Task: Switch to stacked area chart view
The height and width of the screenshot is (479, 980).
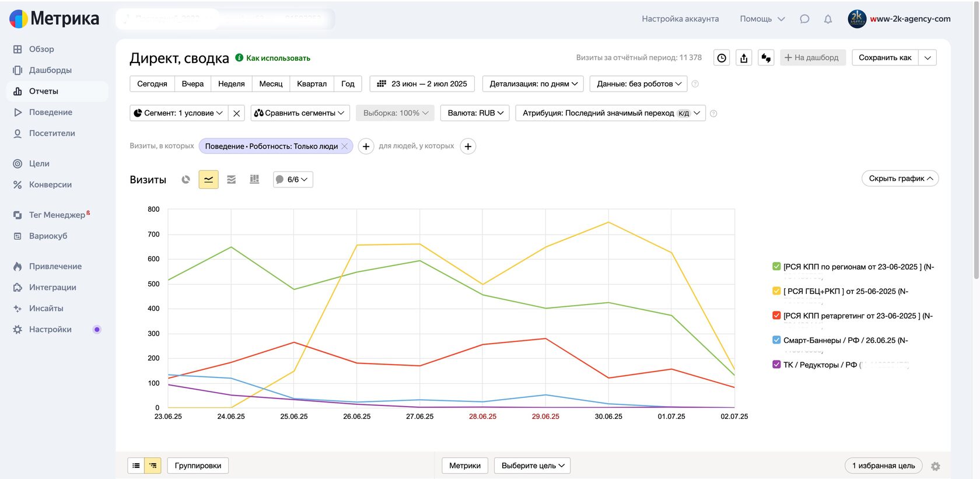Action: [x=232, y=179]
